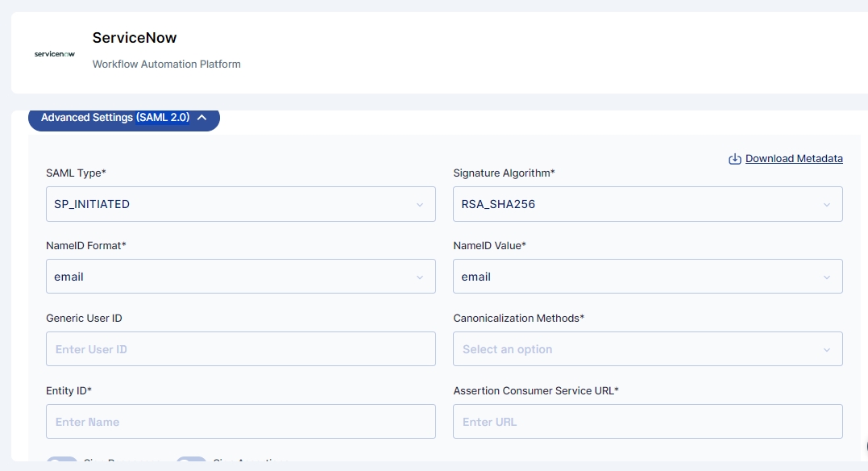Click the Download Metadata link
This screenshot has height=471, width=868.
coord(786,158)
